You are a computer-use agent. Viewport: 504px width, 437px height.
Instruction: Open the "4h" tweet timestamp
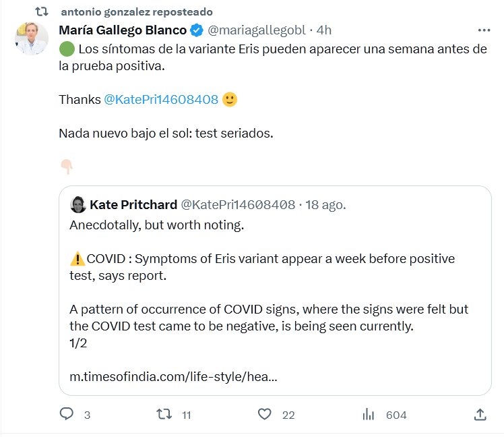pyautogui.click(x=324, y=30)
